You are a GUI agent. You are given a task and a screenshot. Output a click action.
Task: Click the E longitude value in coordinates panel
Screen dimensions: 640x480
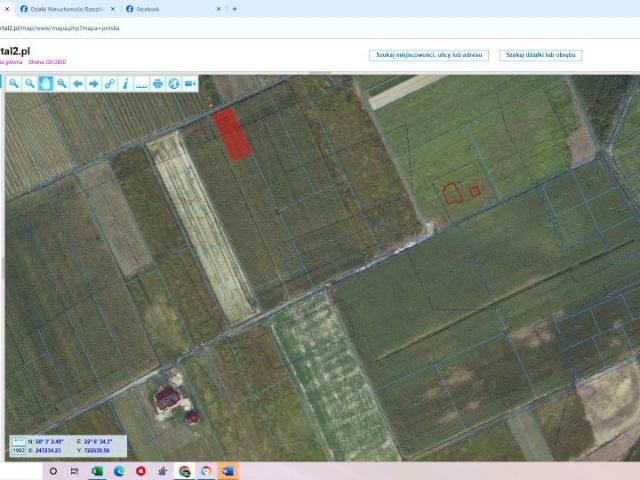click(98, 442)
